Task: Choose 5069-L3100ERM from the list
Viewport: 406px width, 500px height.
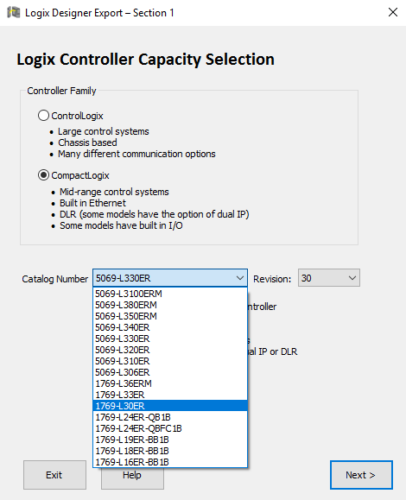Action: click(x=170, y=294)
